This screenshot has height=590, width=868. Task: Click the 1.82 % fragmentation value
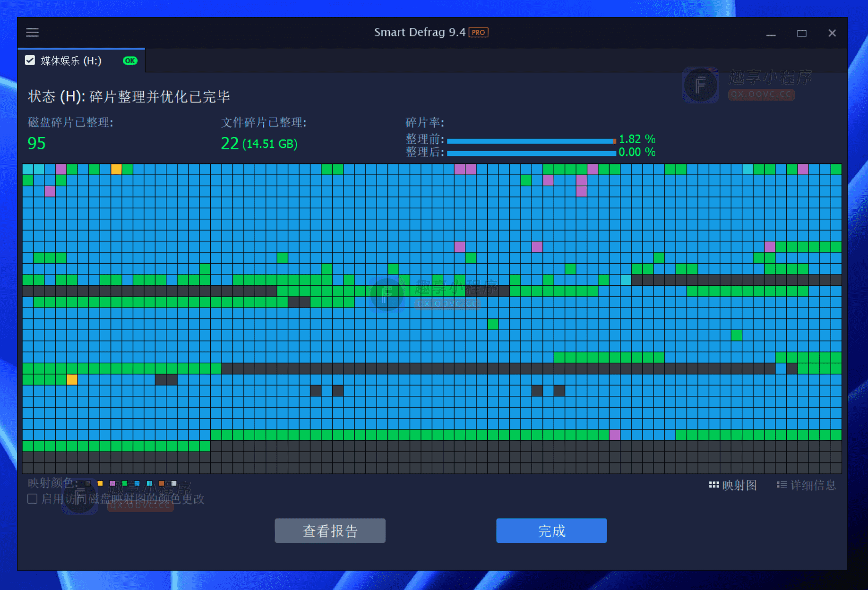coord(637,139)
